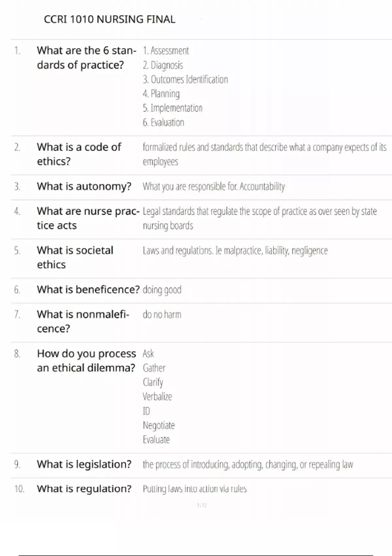Select the nurse practice acts question
Screen dimensions: 392x556
(x=88, y=218)
